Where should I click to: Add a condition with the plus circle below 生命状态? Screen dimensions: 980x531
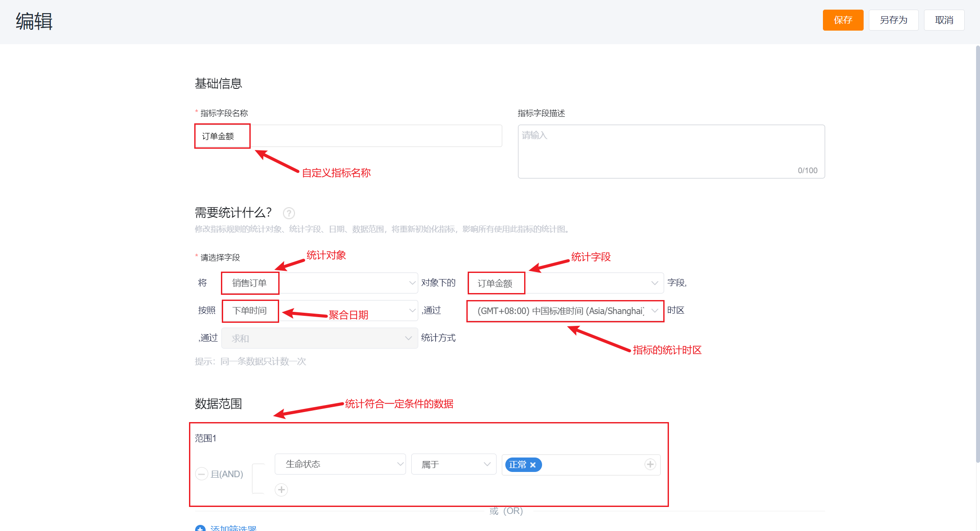[281, 489]
